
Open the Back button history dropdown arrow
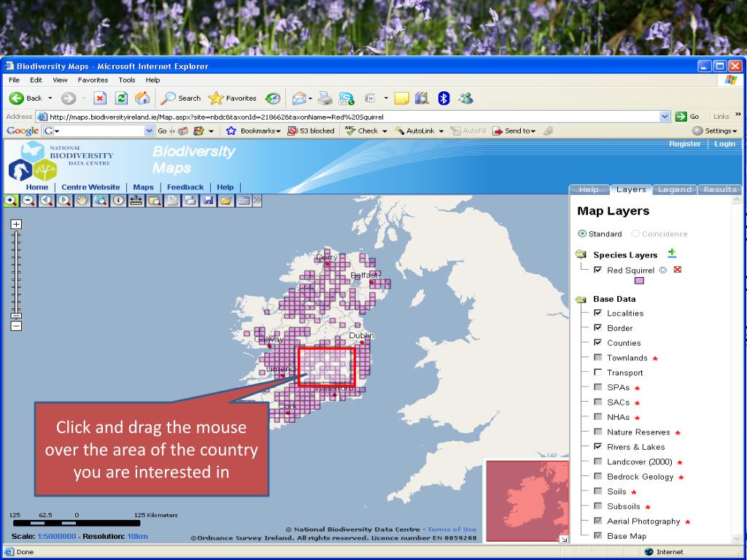click(50, 98)
